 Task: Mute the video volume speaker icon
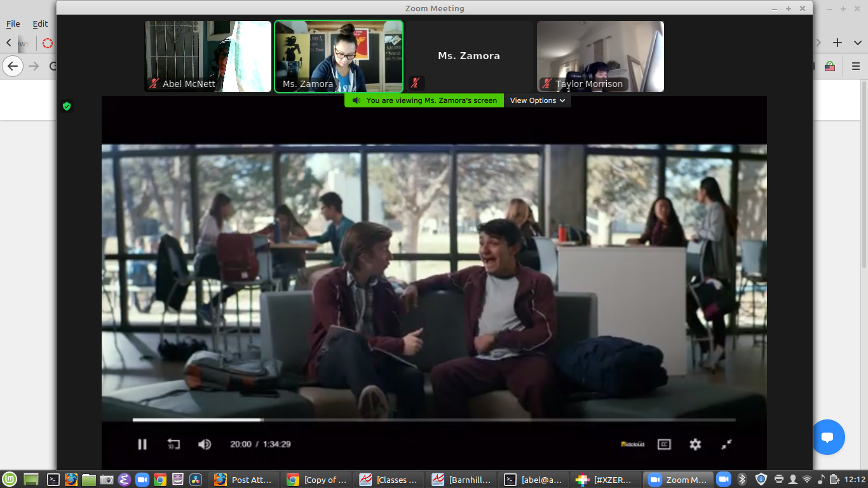click(x=205, y=444)
